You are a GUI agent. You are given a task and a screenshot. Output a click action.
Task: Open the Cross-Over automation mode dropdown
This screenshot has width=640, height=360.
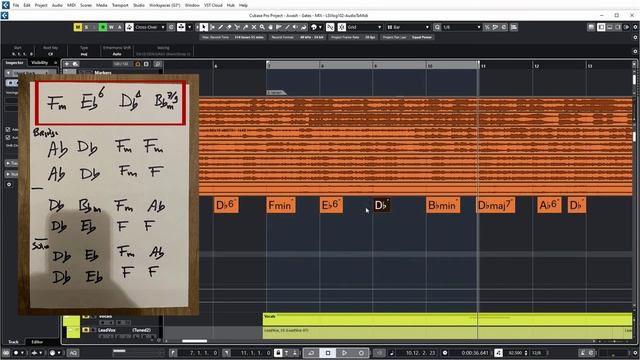point(150,27)
